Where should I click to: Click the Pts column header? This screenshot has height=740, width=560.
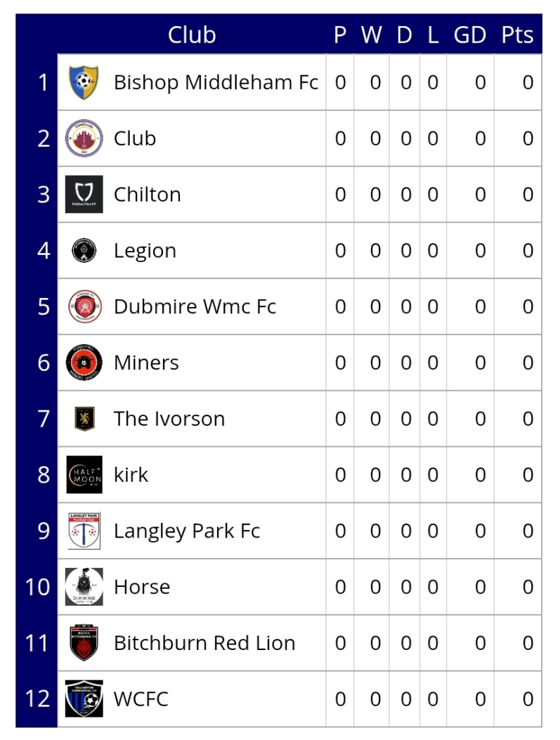[517, 34]
